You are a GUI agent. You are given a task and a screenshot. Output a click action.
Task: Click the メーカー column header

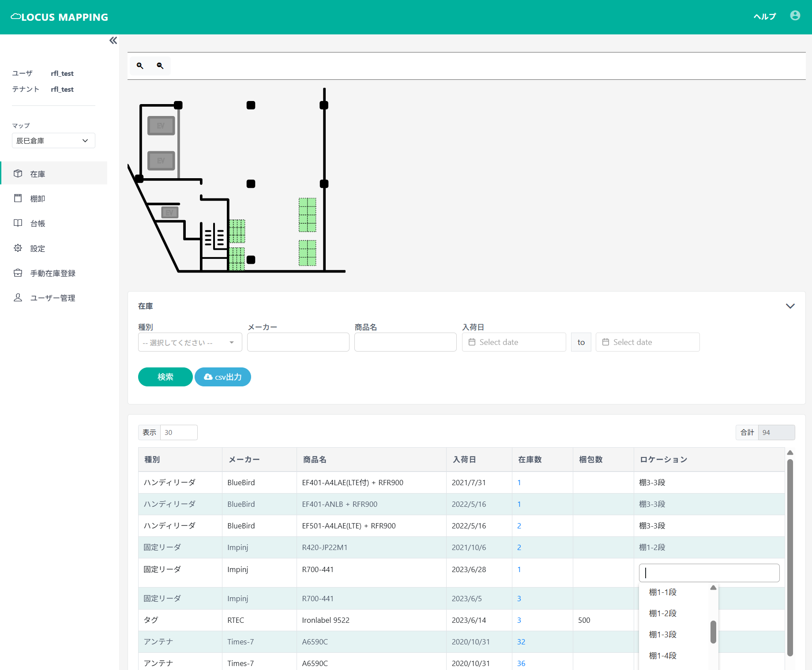click(259, 459)
